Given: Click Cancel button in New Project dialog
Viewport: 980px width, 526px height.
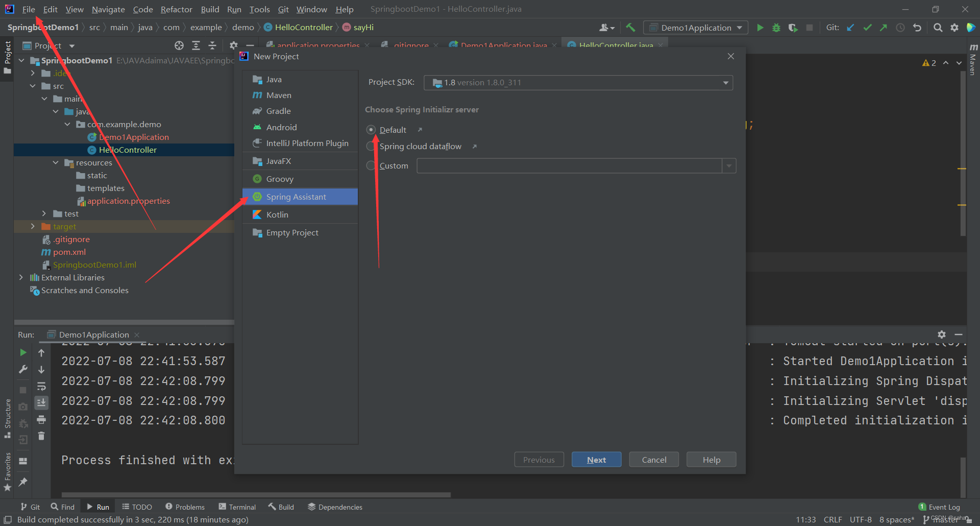Looking at the screenshot, I should (654, 460).
